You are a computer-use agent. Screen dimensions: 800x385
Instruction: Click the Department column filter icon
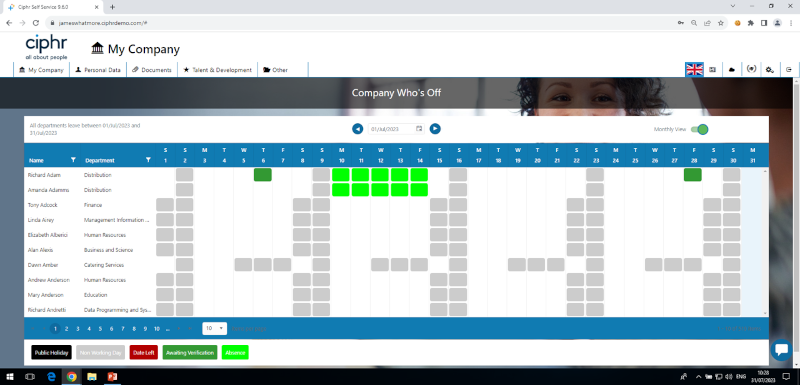(x=148, y=160)
